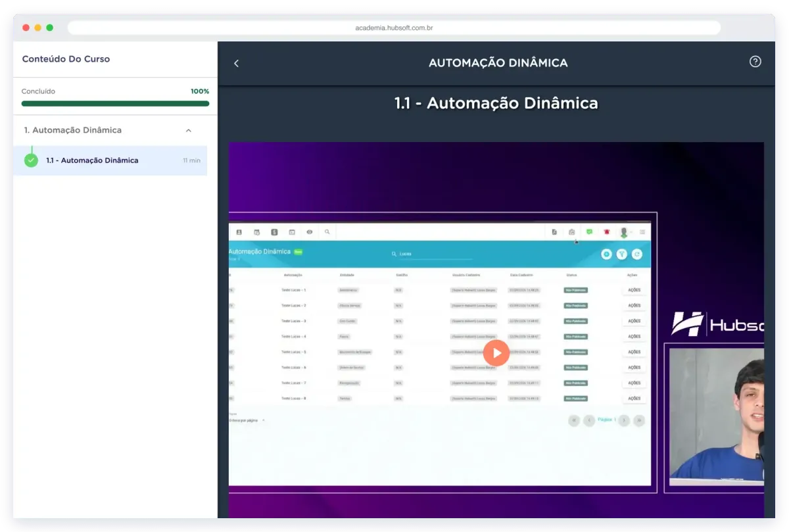
Task: Click the status badge for Teste Lucas – 2
Action: pyautogui.click(x=575, y=306)
